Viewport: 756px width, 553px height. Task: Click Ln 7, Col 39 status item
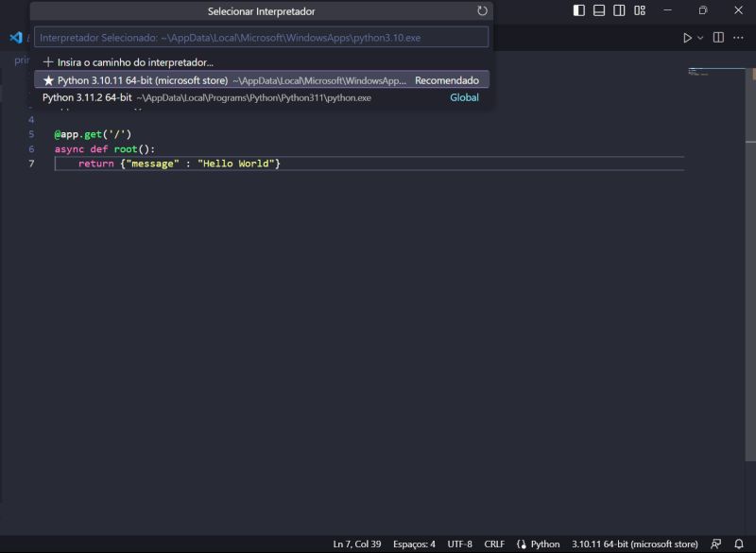357,544
